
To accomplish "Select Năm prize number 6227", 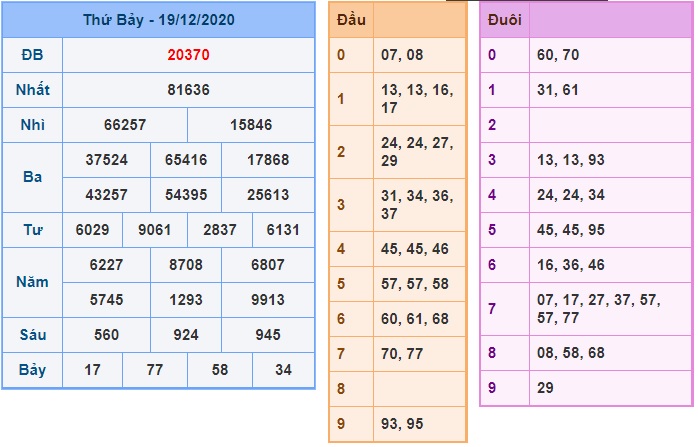I will (x=106, y=265).
